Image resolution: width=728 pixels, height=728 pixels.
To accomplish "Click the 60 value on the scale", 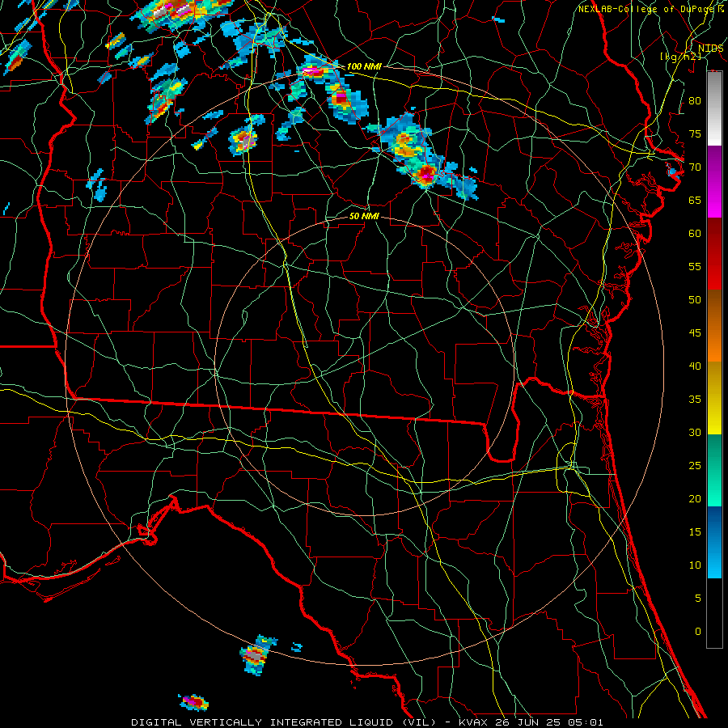I will (695, 234).
